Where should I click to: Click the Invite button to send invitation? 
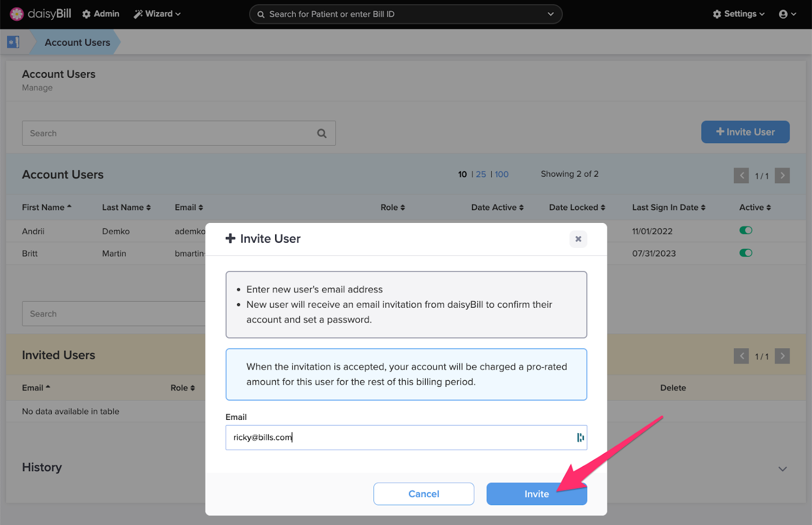[x=536, y=494]
